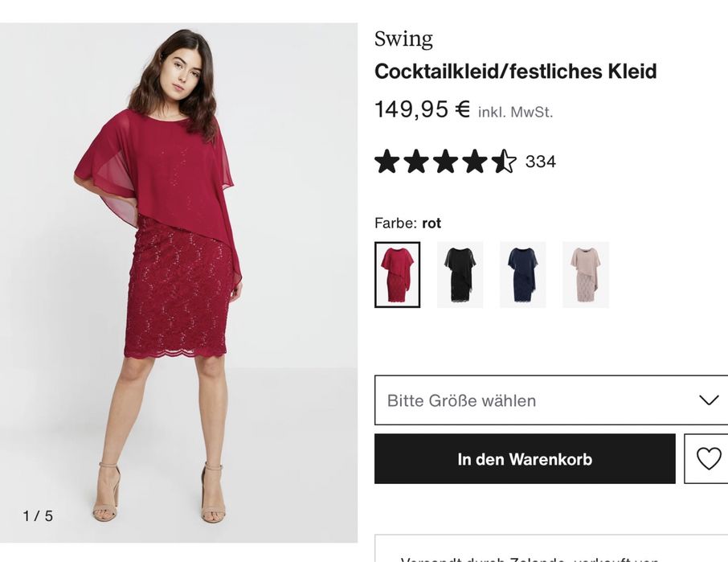This screenshot has width=728, height=562.
Task: Click the first rating star
Action: click(386, 162)
